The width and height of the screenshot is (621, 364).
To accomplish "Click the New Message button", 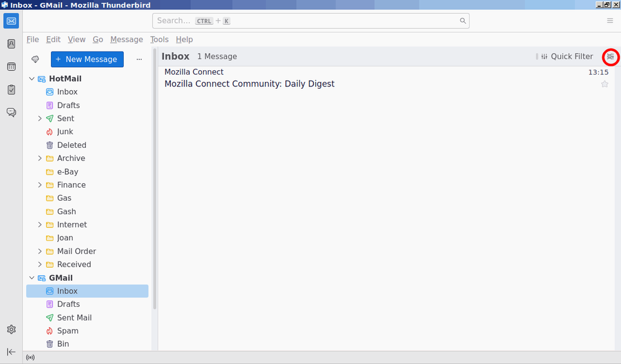I will [x=87, y=60].
